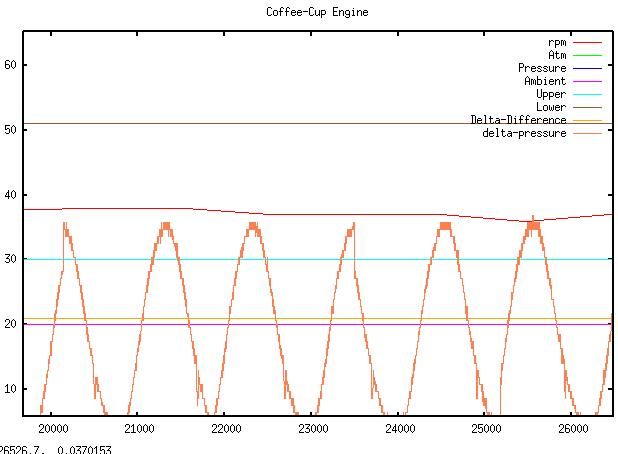Click the mouse coordinate readout at bottom-left

pyautogui.click(x=56, y=449)
